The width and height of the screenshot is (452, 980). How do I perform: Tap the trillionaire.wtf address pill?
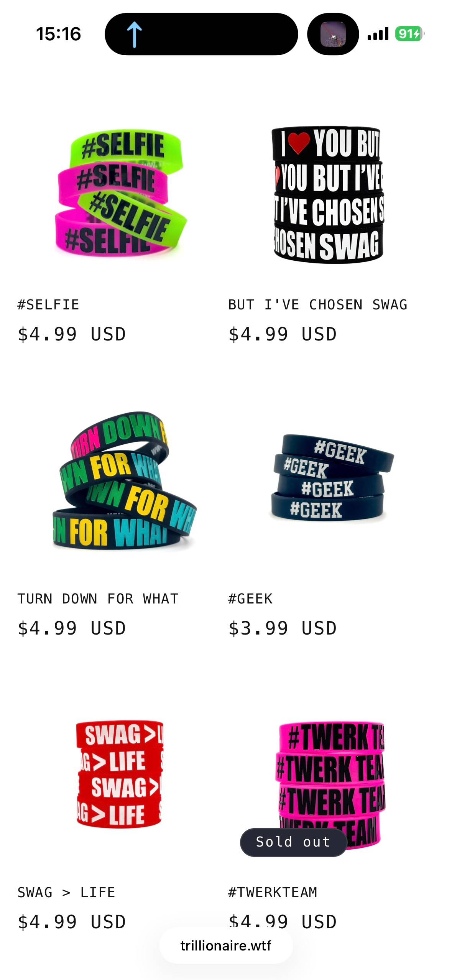(226, 946)
